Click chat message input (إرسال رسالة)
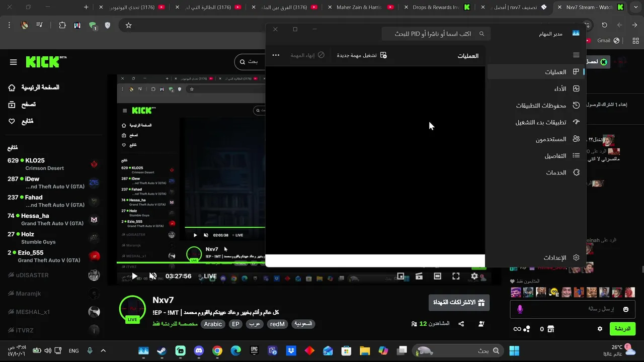The height and width of the screenshot is (362, 644). [573, 309]
